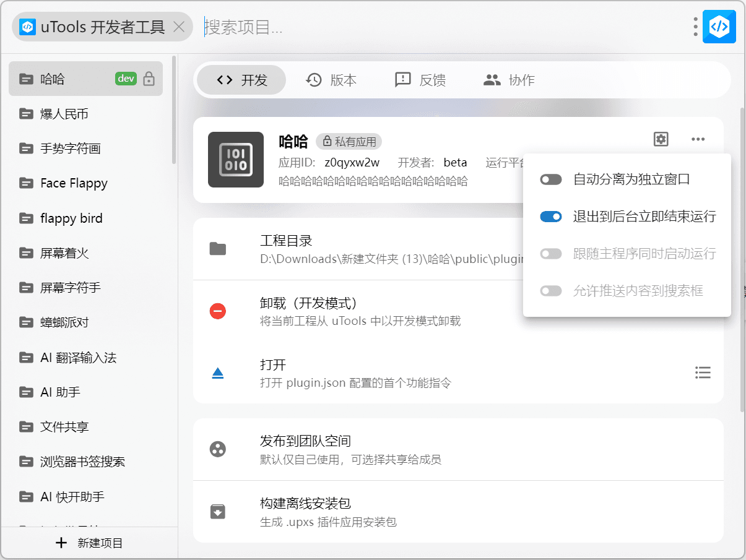746x560 pixels.
Task: Click the lock icon on 哈哈 project row
Action: 149,79
